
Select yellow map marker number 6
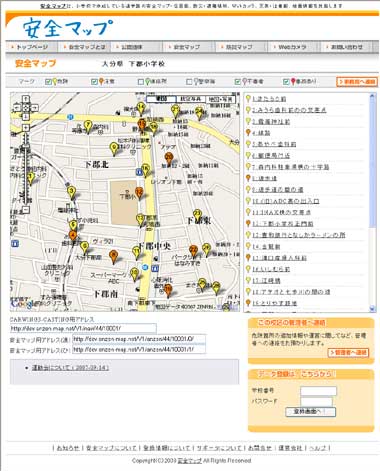pos(85,247)
